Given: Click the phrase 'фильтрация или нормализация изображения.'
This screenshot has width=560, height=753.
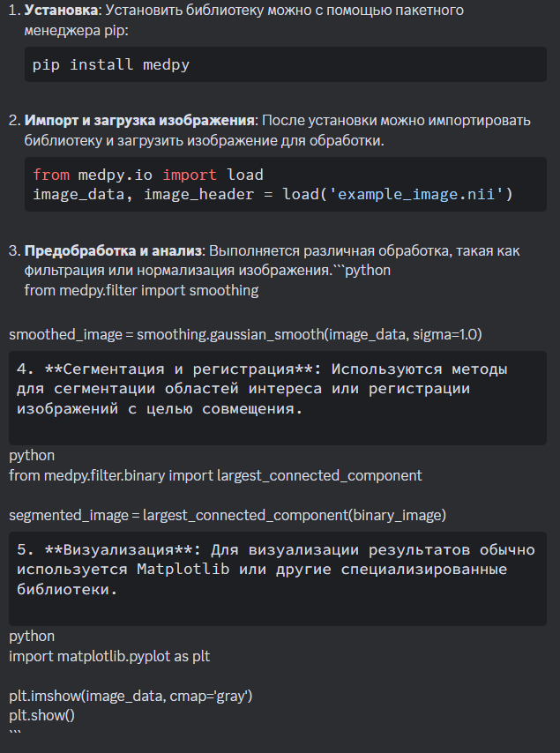Looking at the screenshot, I should [178, 271].
